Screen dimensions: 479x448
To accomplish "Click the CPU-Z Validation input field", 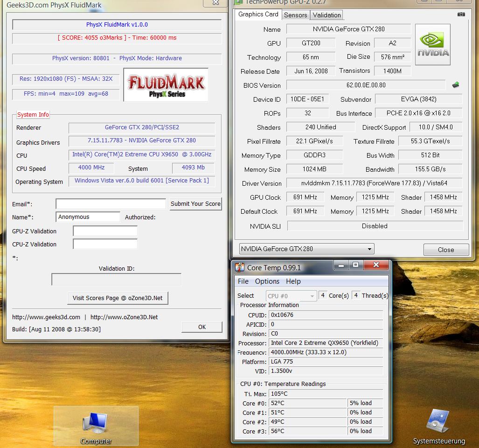I will pos(105,244).
